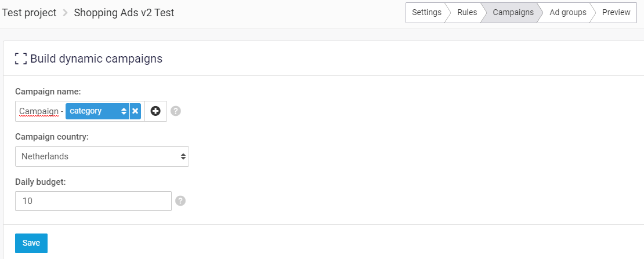Click the Build dynamic campaigns heading
Screen dimensions: 644x259
tap(96, 59)
